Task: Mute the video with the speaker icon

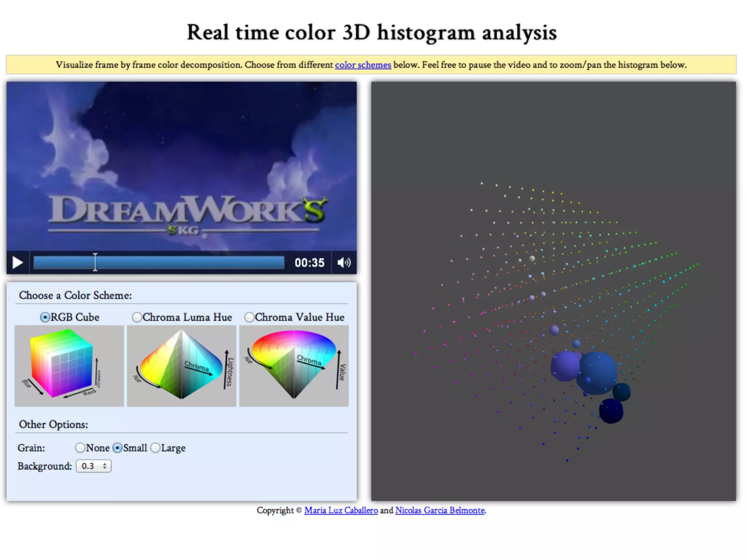Action: (344, 262)
